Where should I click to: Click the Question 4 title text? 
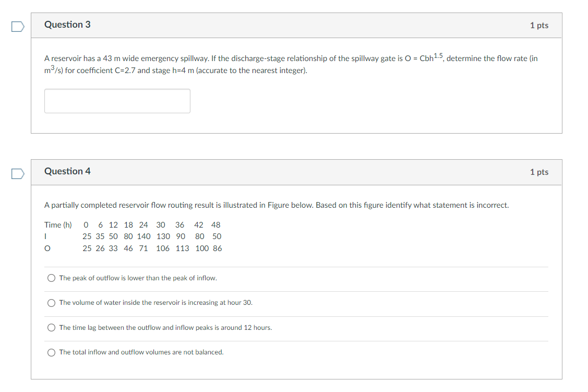[68, 171]
